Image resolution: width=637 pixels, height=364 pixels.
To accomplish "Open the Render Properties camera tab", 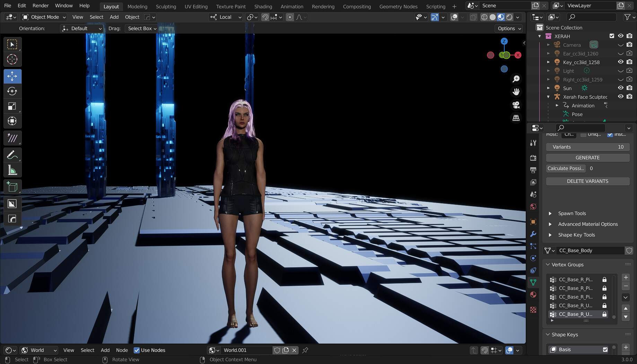I will pyautogui.click(x=533, y=158).
